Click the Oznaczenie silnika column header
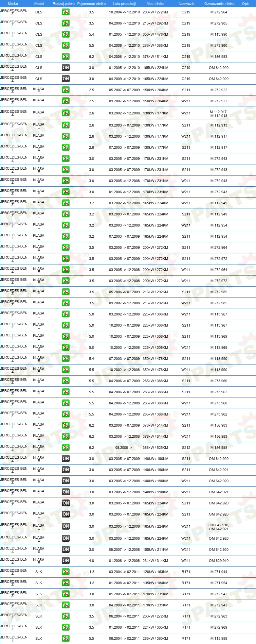Viewport: 256px width, 644px height. point(219,4)
